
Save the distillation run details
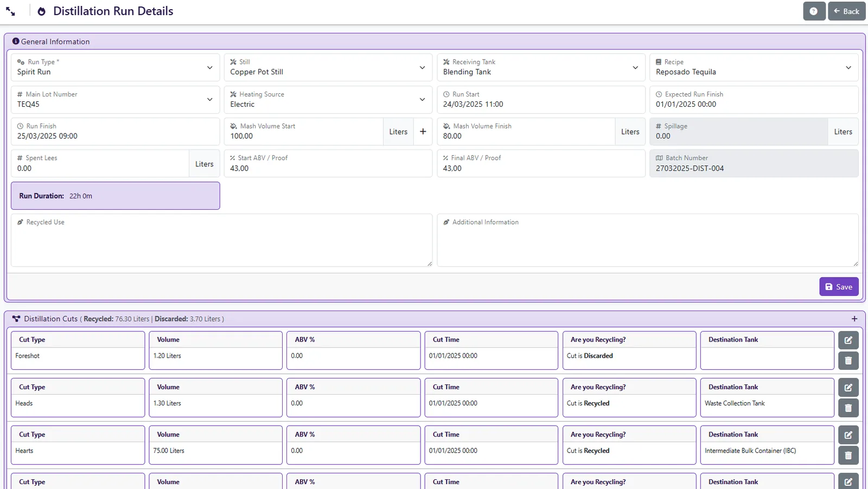tap(839, 287)
